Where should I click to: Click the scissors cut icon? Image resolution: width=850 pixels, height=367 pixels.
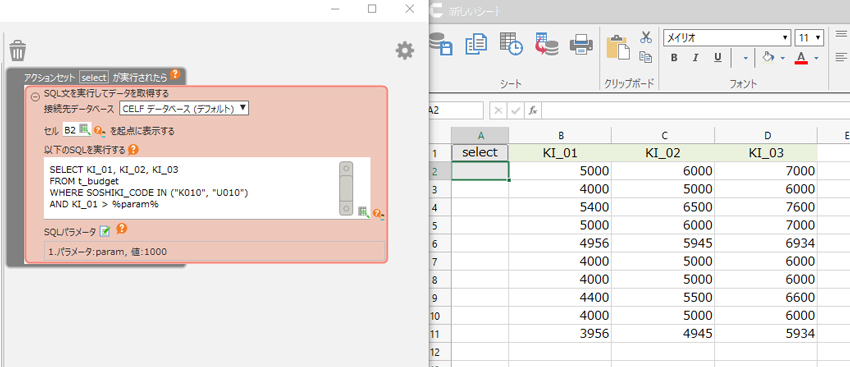coord(645,37)
